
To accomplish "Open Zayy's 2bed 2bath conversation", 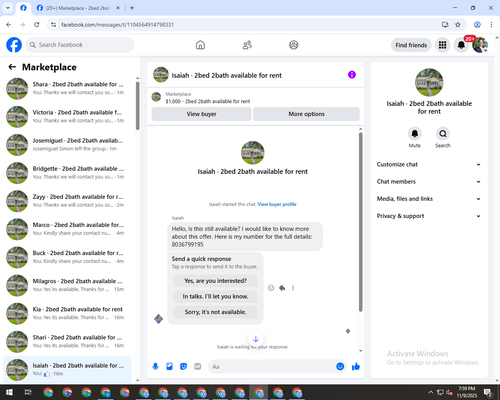I will (x=67, y=201).
